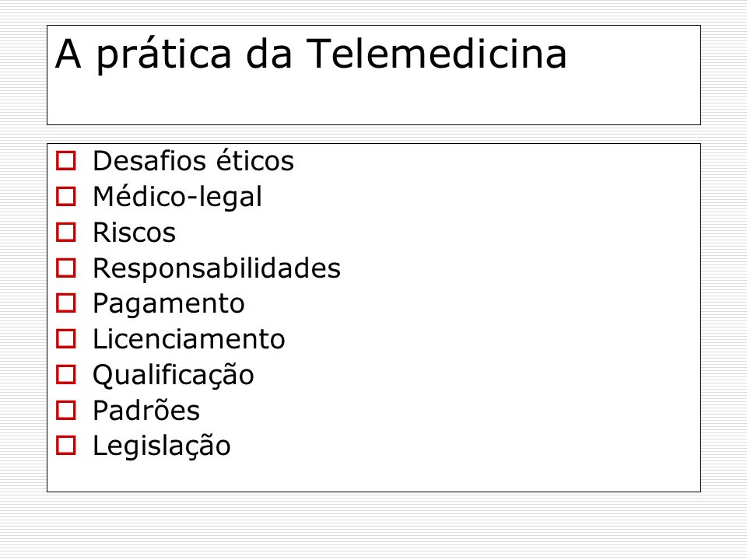Click the word Licenciamento in the list
Viewport: 747px width, 560px height.
tap(189, 339)
